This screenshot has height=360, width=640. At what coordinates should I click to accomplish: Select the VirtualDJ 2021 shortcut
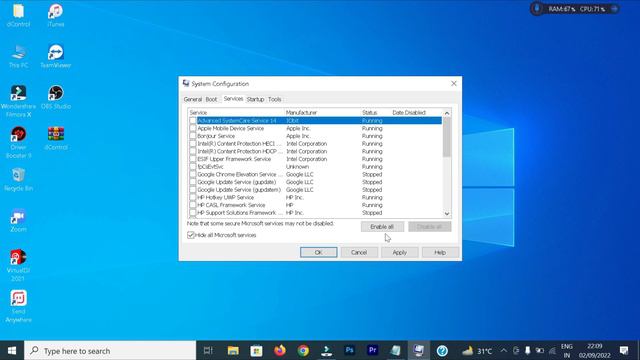(x=18, y=265)
